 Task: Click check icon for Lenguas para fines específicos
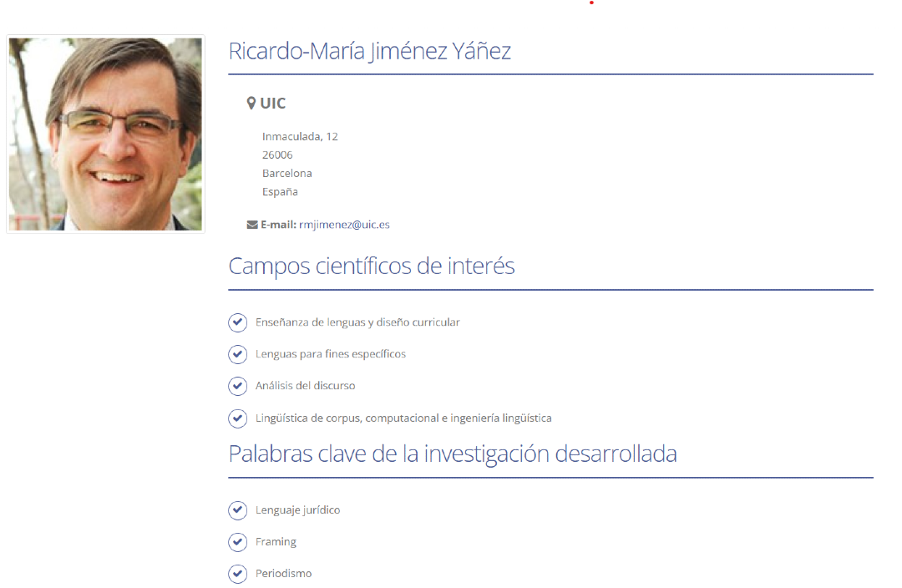[238, 354]
